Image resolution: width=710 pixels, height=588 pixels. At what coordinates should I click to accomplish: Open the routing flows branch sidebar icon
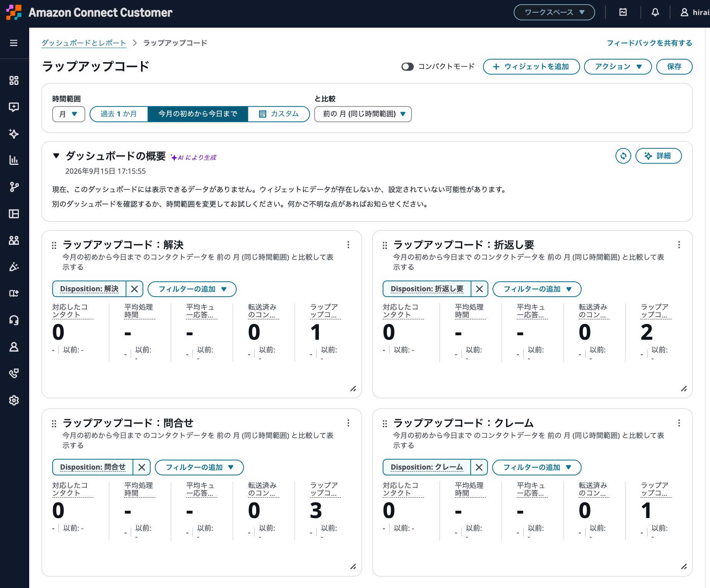coord(14,187)
